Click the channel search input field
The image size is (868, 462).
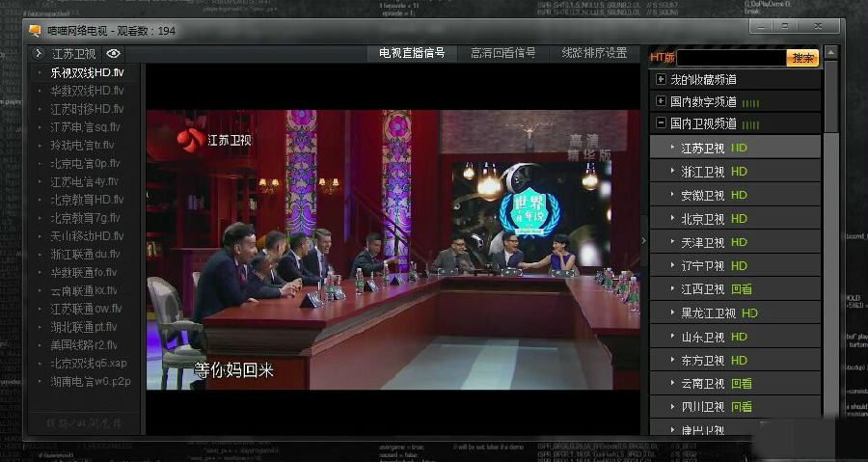(731, 58)
